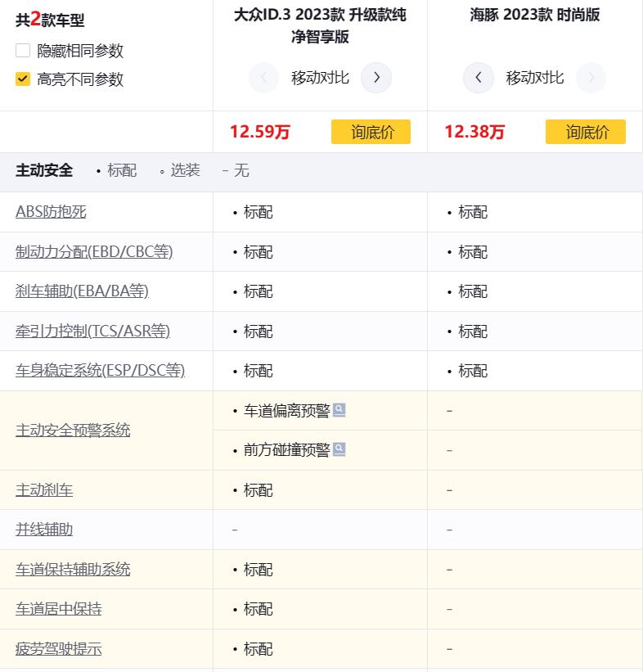Click the 12.38万 price text
The height and width of the screenshot is (672, 643).
click(x=474, y=132)
